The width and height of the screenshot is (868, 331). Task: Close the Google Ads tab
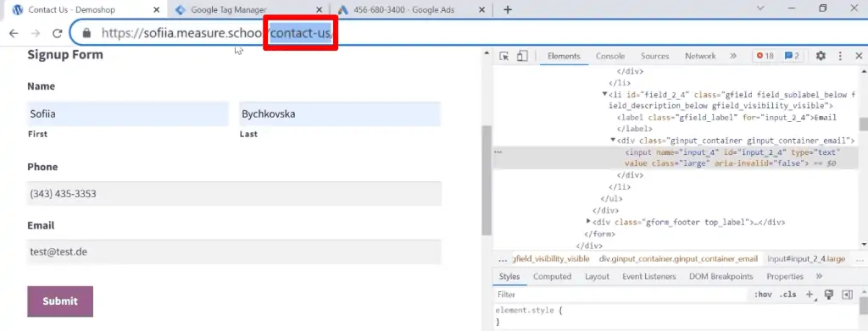pos(481,9)
